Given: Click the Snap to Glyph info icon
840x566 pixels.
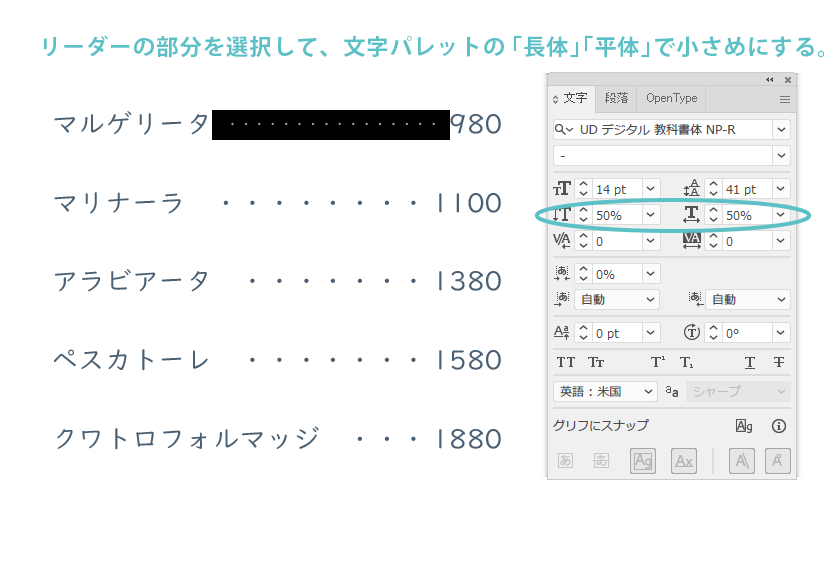Looking at the screenshot, I should 779,426.
